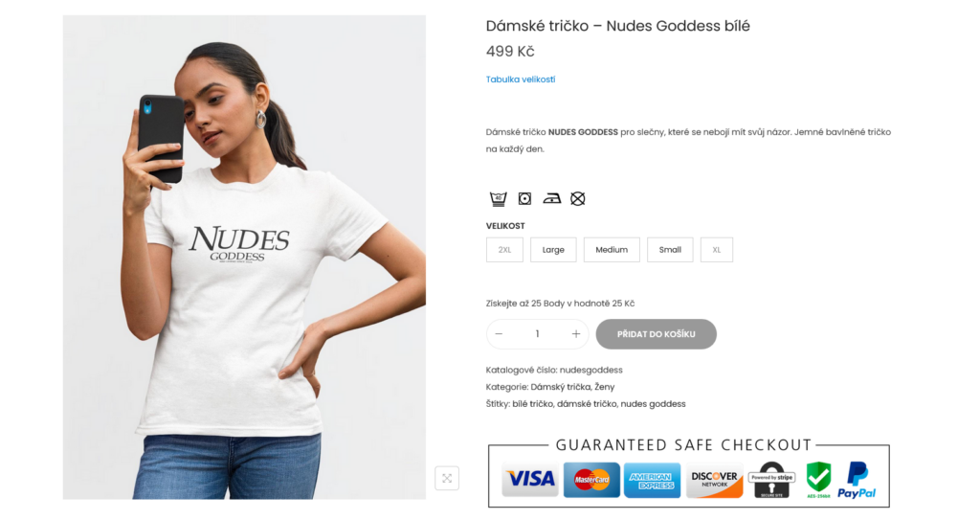
Task: Open fullscreen view with the expand image icon
Action: [447, 478]
